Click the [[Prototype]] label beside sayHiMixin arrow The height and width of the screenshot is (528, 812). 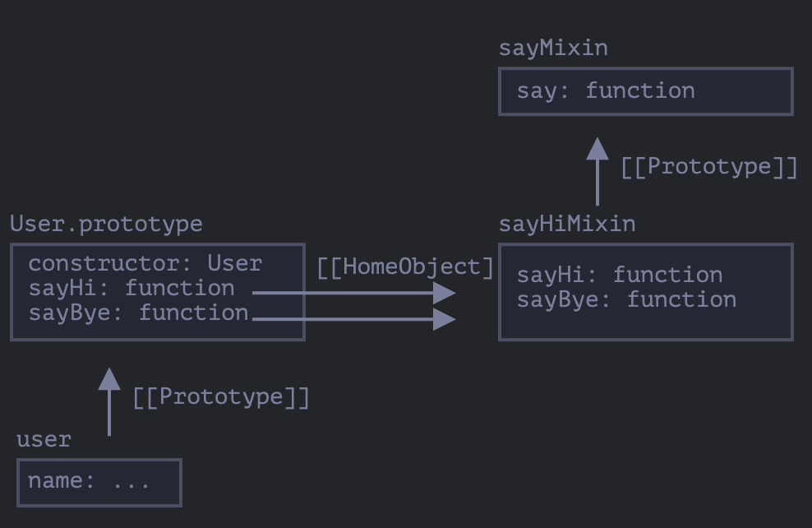point(708,167)
